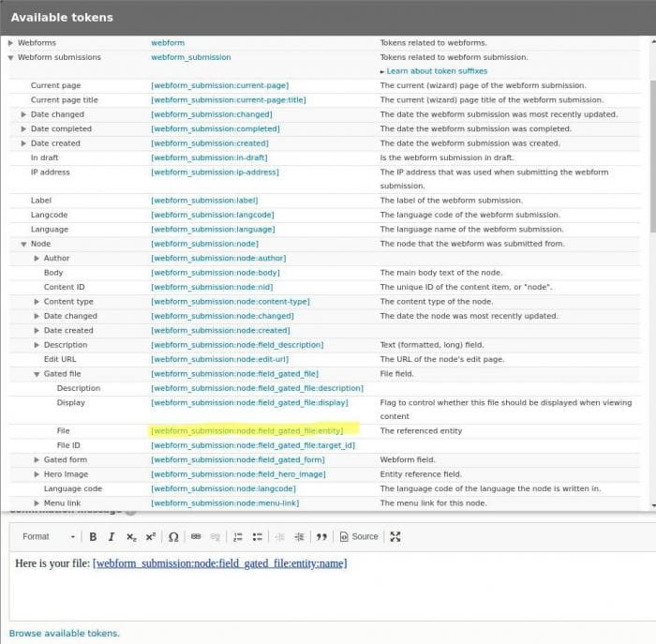Expand the Author token row
This screenshot has width=656, height=644.
37,258
